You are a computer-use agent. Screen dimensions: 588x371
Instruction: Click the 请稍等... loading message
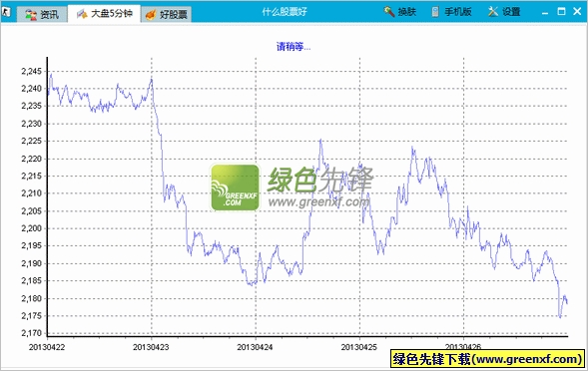click(294, 47)
